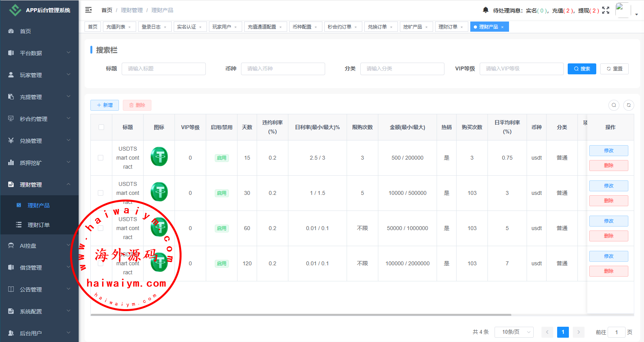Close the 理财订单 tab

[462, 27]
